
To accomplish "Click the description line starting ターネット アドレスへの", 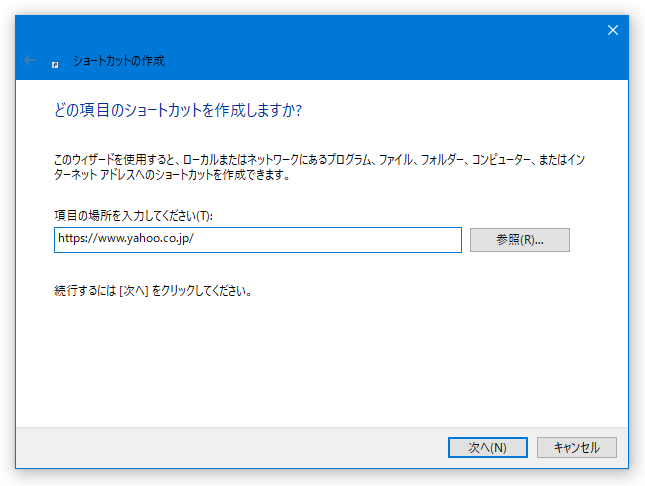I will 172,175.
